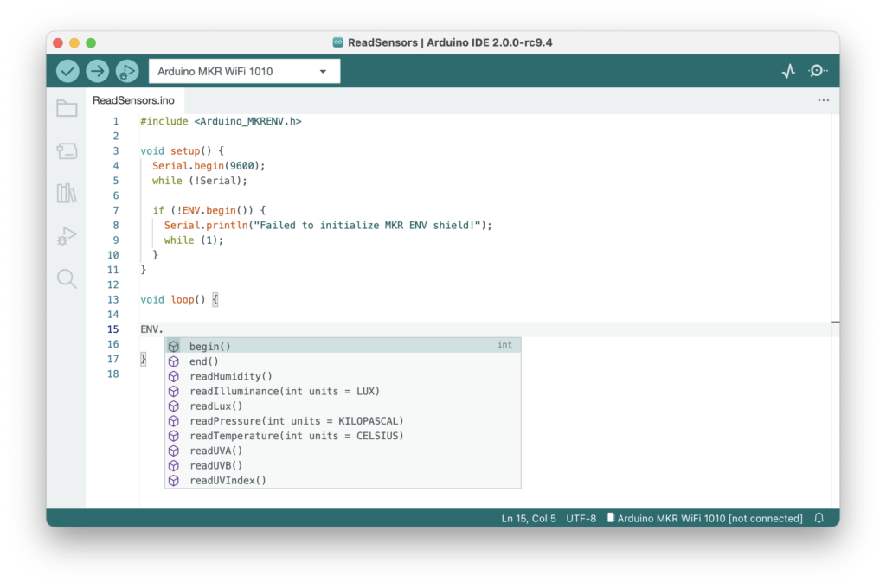Place cursor after ENV. on line 15
Image resolution: width=886 pixels, height=588 pixels.
point(164,329)
